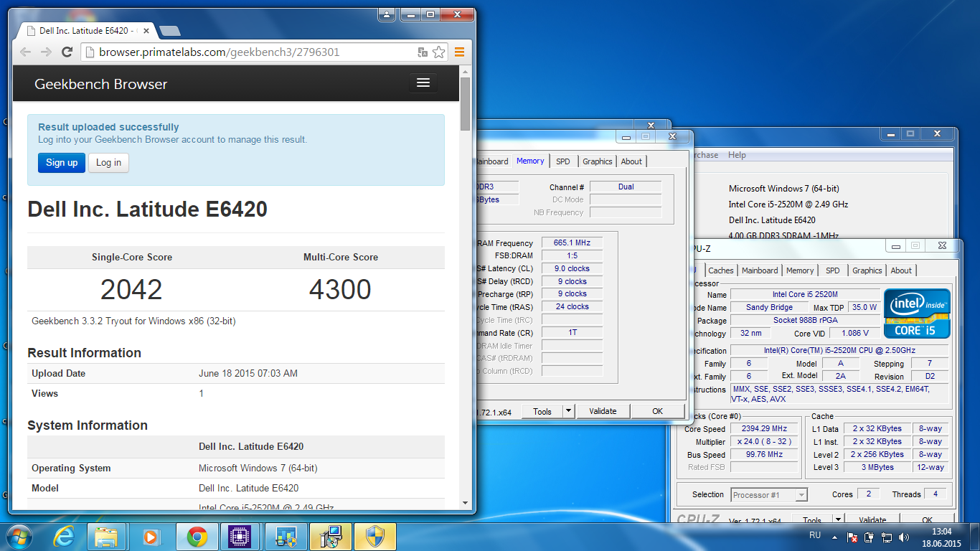Click the Core Speed value 2394.29 MHz
The image size is (980, 551).
click(x=765, y=428)
